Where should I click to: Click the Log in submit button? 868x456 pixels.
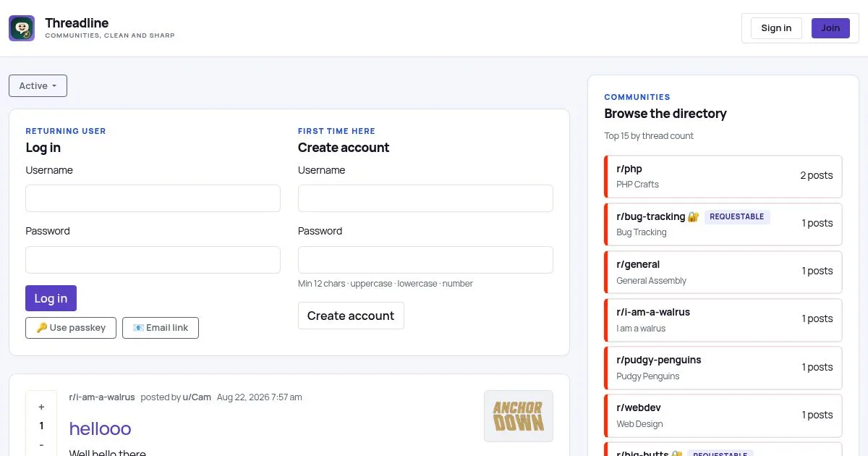pyautogui.click(x=51, y=298)
